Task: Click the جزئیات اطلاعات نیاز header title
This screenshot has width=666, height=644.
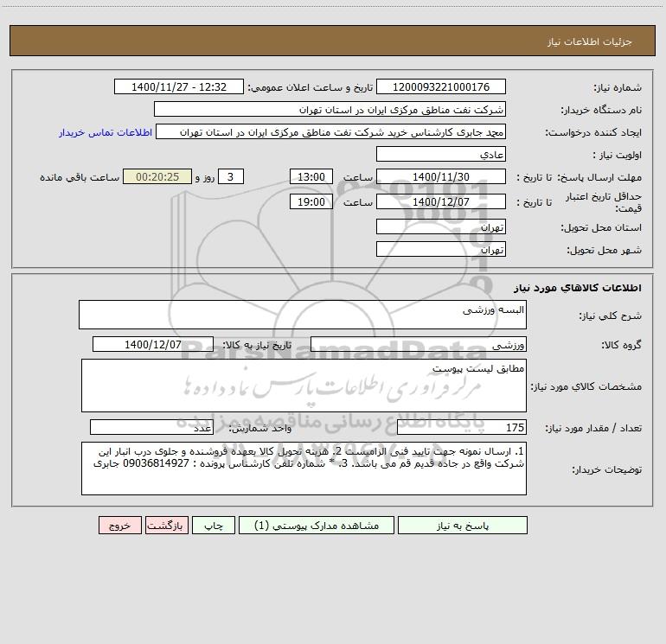Action: click(x=590, y=41)
